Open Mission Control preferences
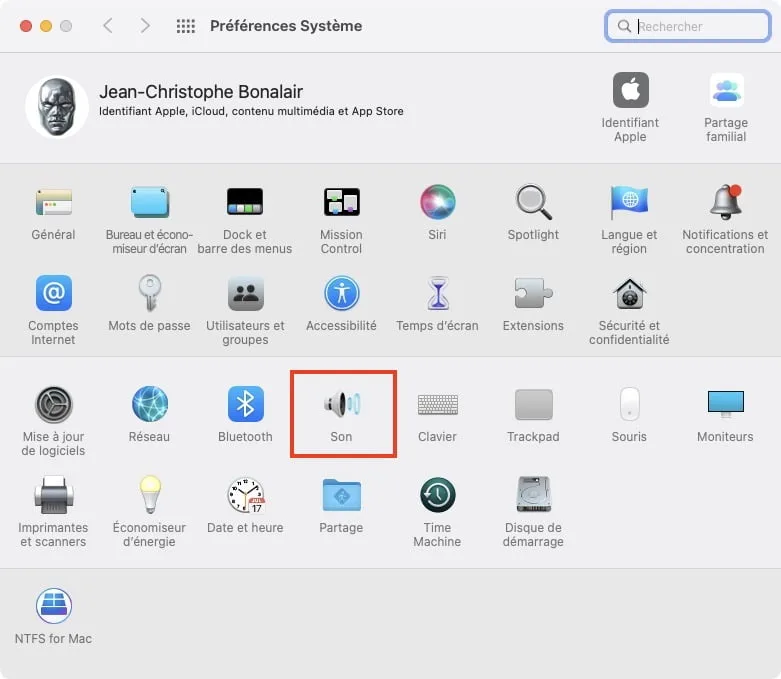This screenshot has height=679, width=781. tap(341, 202)
